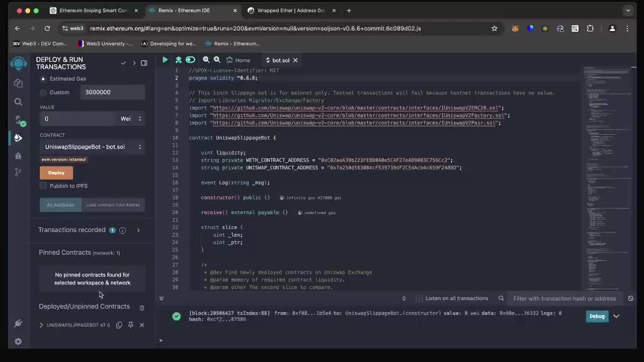The image size is (644, 362).
Task: Open Remix settings gear icon
Action: click(18, 341)
